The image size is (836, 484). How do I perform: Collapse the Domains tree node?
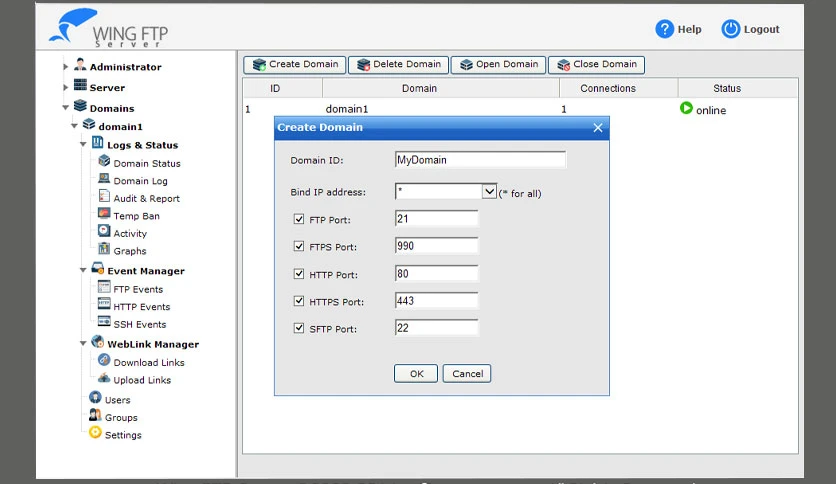(65, 108)
